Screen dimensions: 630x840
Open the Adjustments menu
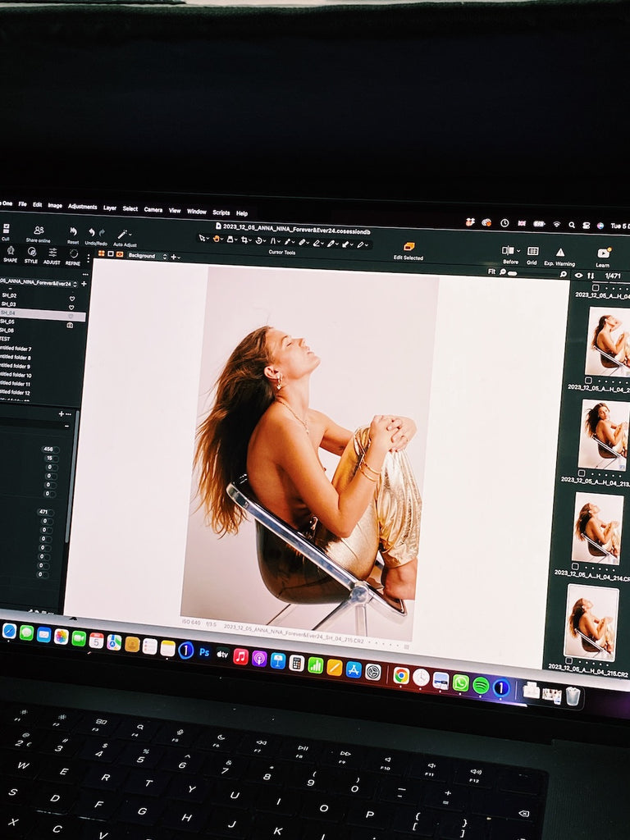[x=83, y=207]
